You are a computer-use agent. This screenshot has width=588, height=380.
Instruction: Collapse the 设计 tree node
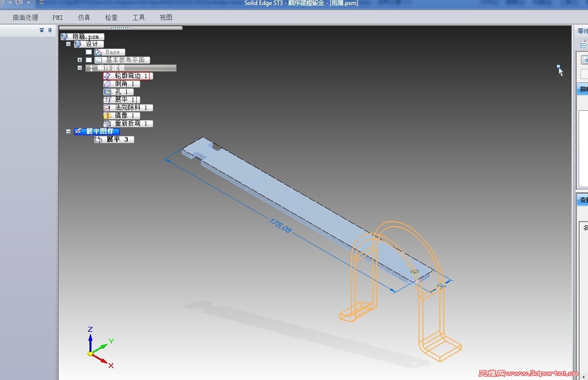click(68, 44)
